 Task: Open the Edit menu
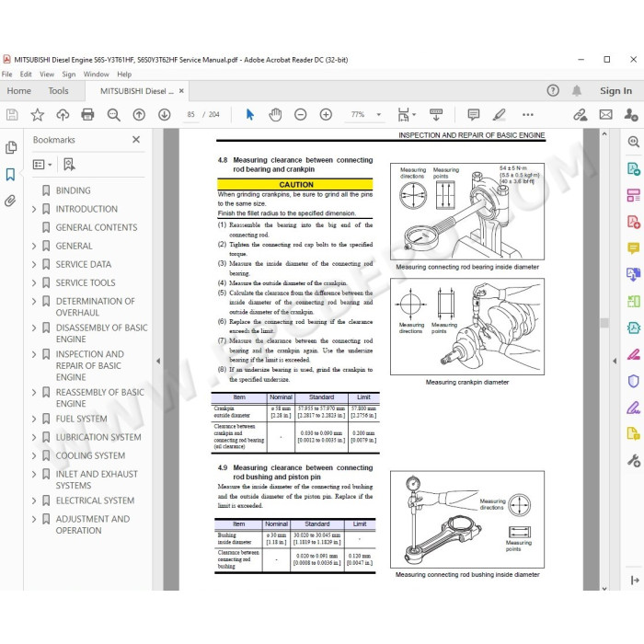(x=26, y=75)
